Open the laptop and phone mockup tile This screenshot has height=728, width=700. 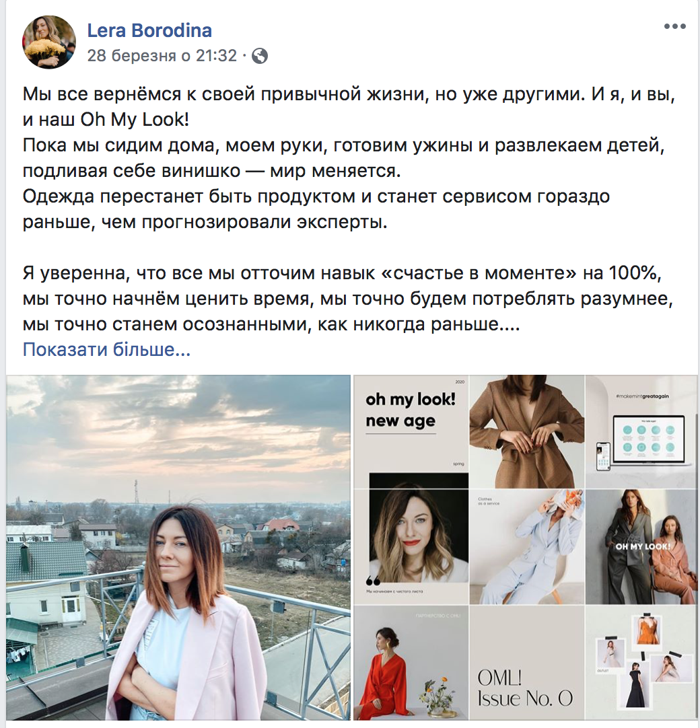click(641, 431)
